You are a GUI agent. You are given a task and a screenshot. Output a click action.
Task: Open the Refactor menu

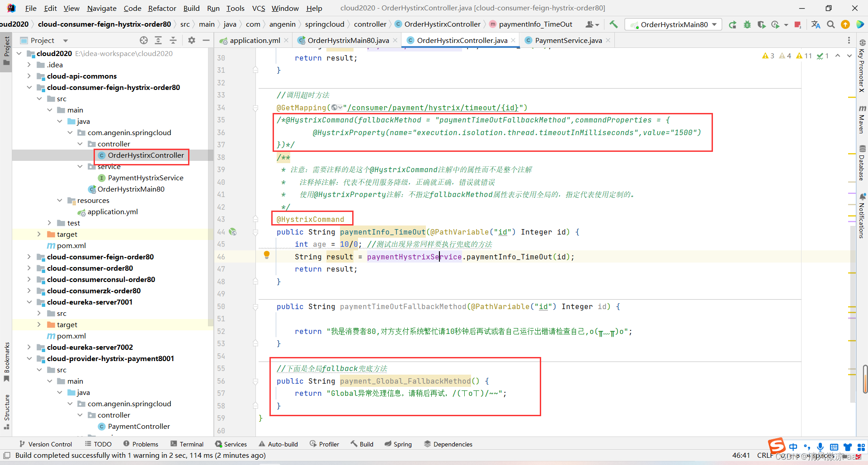point(162,8)
